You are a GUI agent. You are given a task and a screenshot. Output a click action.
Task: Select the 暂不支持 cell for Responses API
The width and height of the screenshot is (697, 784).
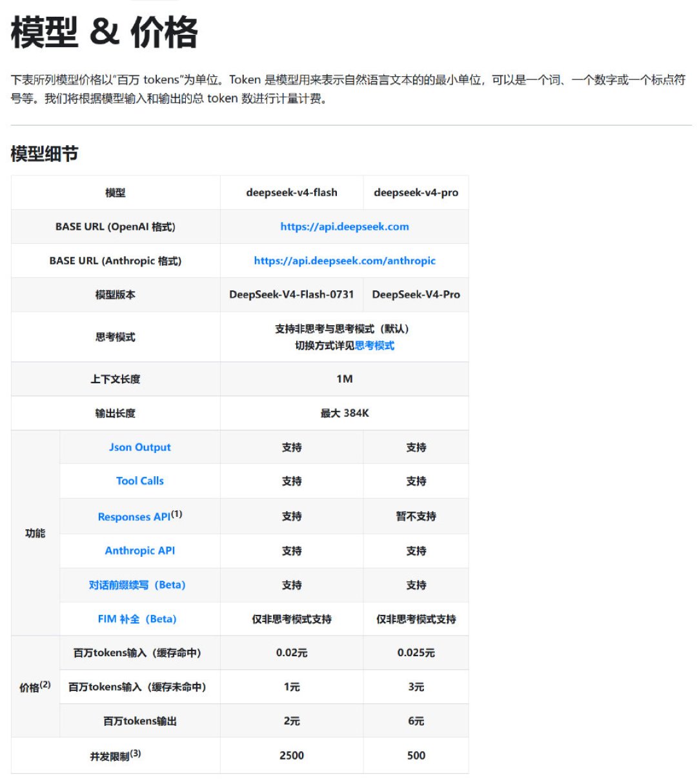click(416, 516)
